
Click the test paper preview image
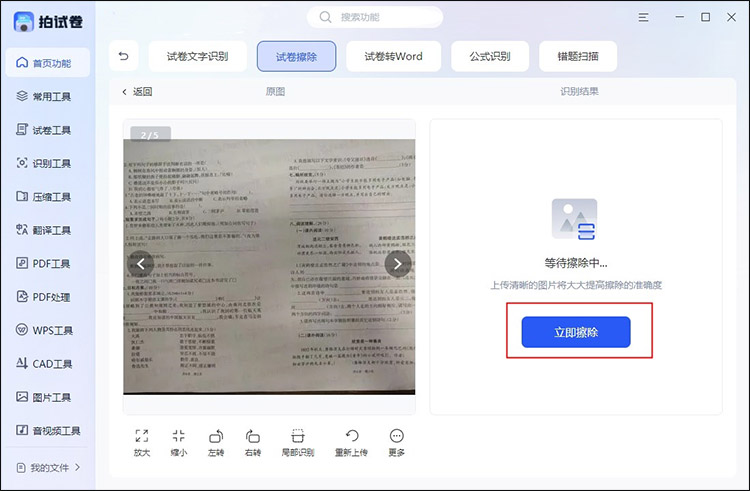[x=269, y=267]
